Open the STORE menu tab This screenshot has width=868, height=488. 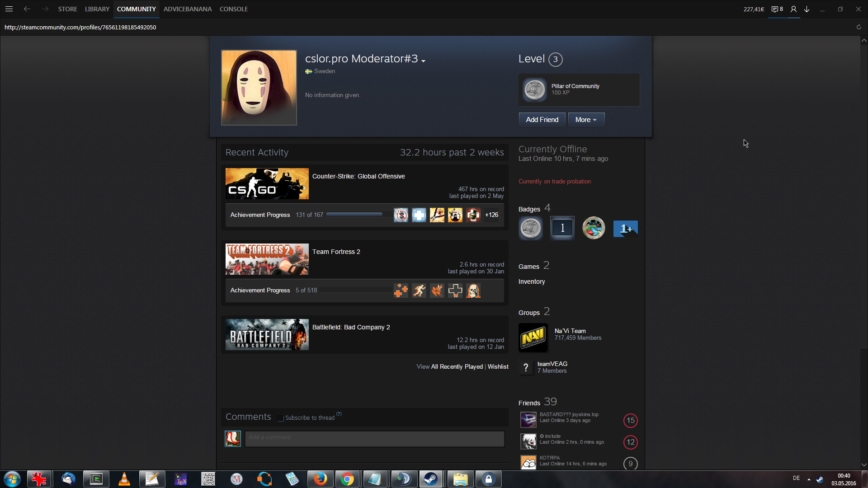67,9
